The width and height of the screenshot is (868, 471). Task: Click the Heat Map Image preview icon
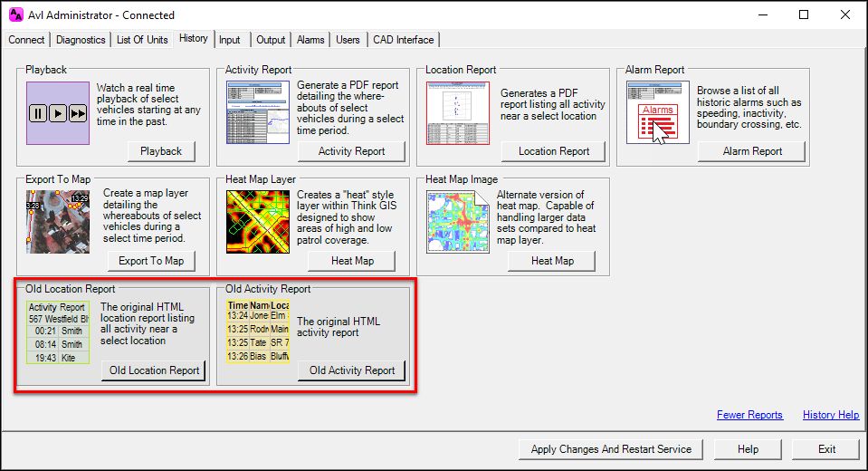click(457, 222)
